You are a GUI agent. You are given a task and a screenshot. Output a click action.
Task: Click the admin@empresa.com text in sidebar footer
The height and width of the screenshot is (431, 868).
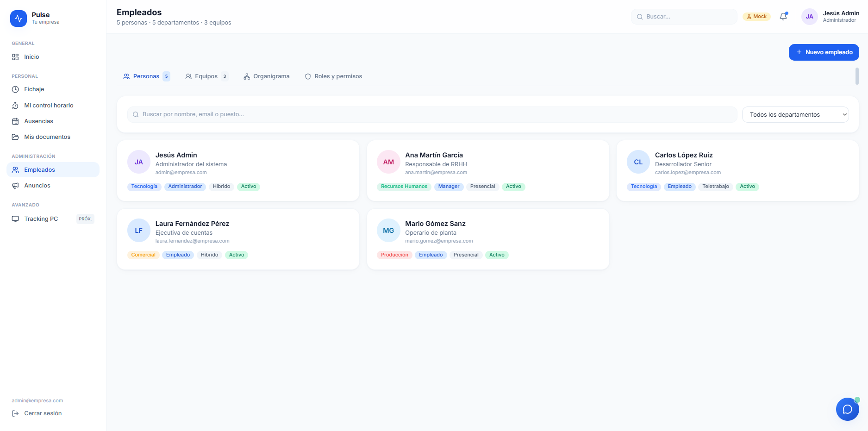tap(37, 401)
